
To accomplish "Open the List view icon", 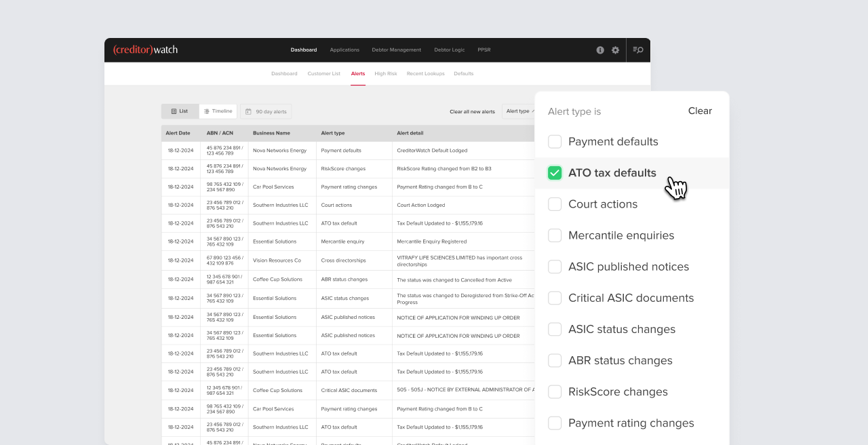I will pos(179,111).
